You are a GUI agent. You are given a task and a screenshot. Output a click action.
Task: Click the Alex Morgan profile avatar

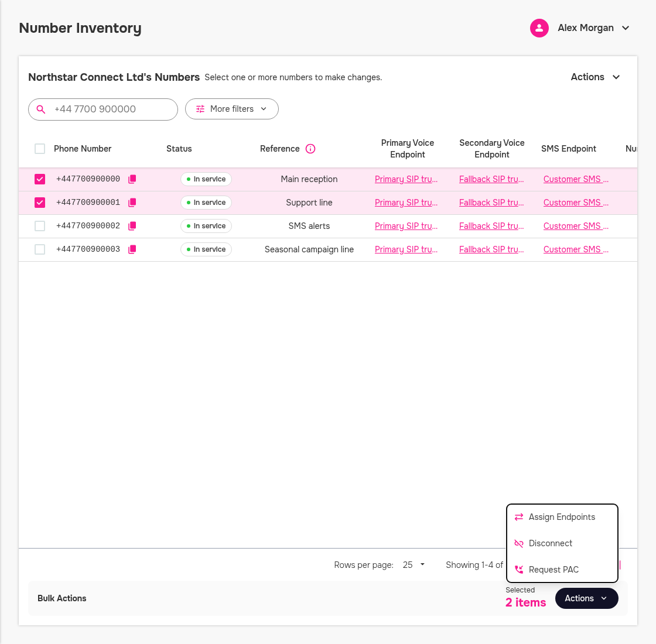click(x=539, y=28)
